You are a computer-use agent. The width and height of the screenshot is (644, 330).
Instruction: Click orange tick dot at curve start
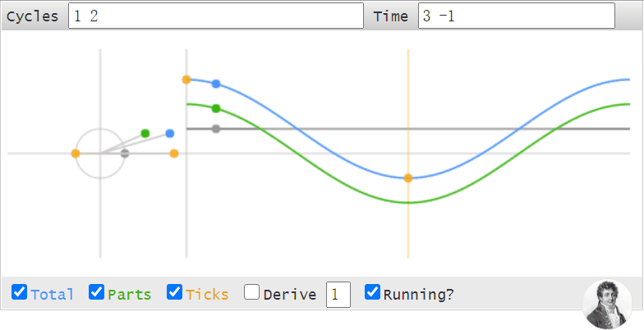186,80
